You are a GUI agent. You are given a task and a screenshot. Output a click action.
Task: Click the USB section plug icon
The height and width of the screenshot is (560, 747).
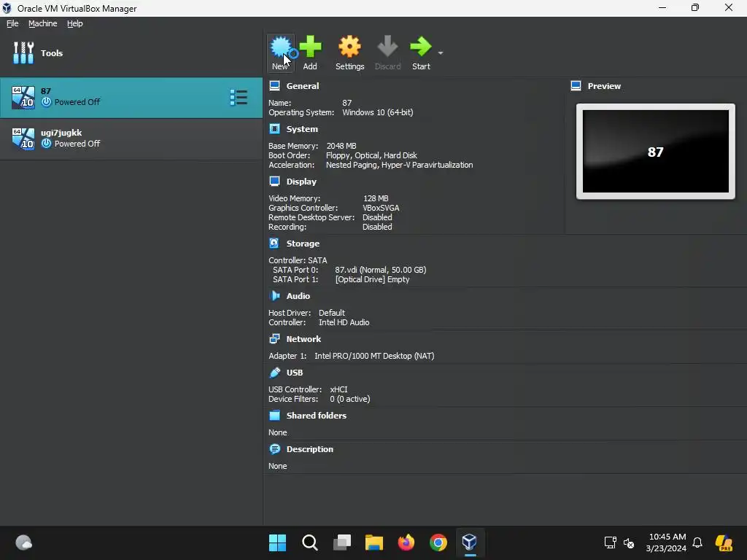pyautogui.click(x=274, y=373)
